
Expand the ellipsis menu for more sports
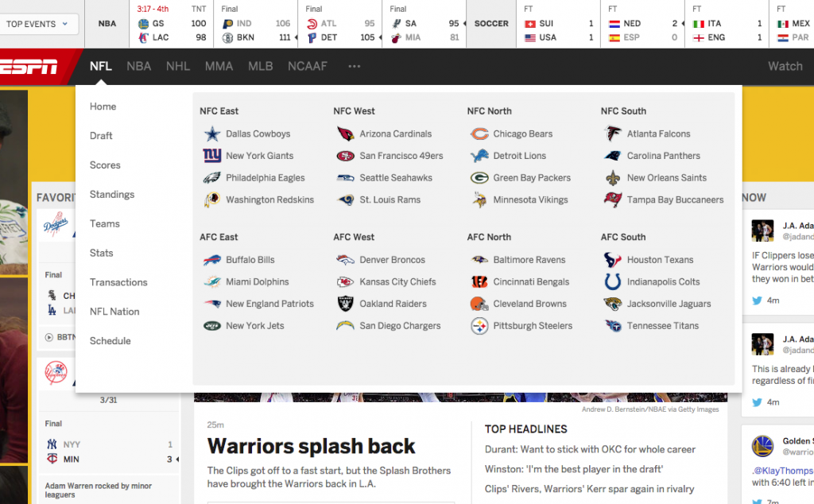(x=354, y=67)
